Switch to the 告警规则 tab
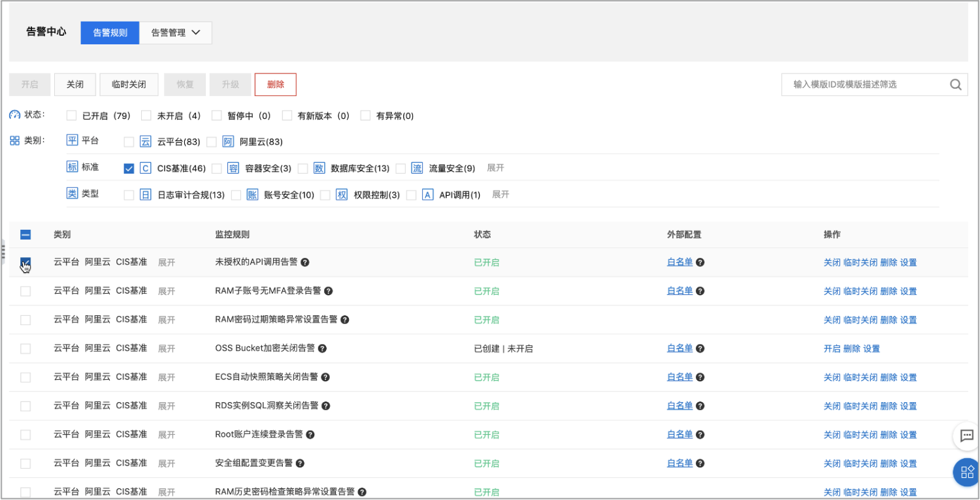 [x=110, y=33]
